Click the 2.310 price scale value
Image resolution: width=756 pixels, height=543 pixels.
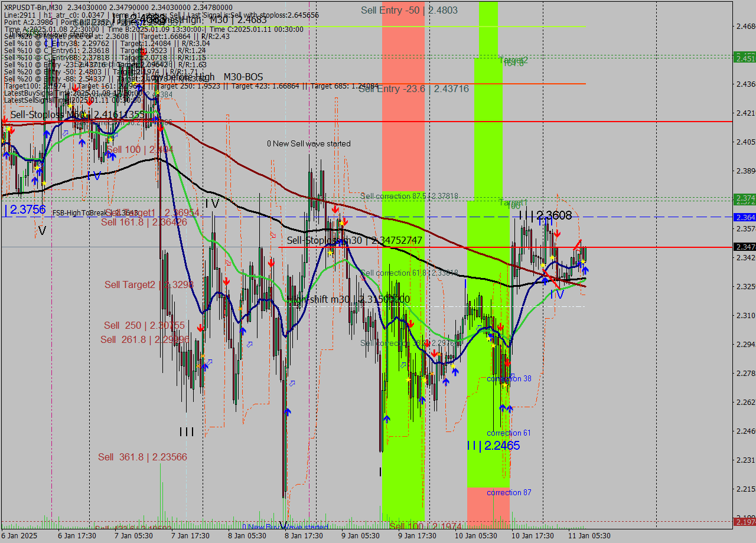click(745, 316)
